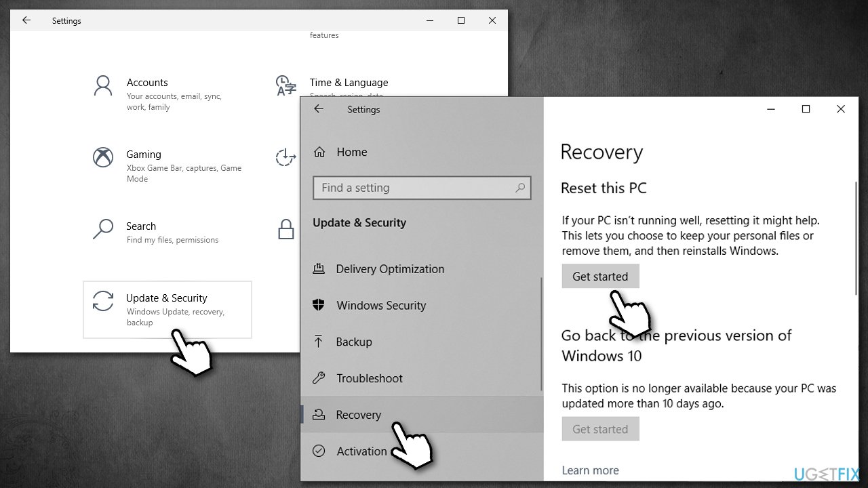Click search magnifier in Find a setting
This screenshot has width=868, height=488.
pyautogui.click(x=521, y=188)
